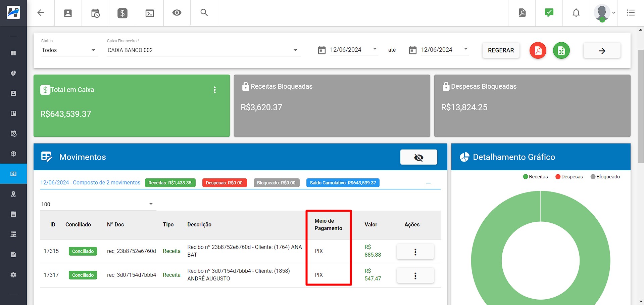Click the PDF document icon in header
This screenshot has width=644, height=305.
click(522, 13)
